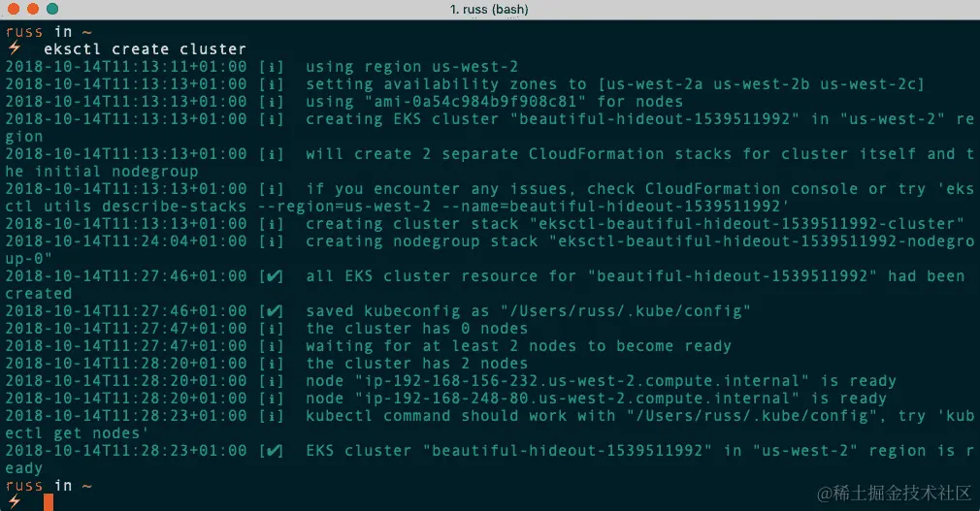Image resolution: width=980 pixels, height=511 pixels.
Task: Click the timestamp '2018-10-14T11:24:04+01:00'
Action: point(126,241)
